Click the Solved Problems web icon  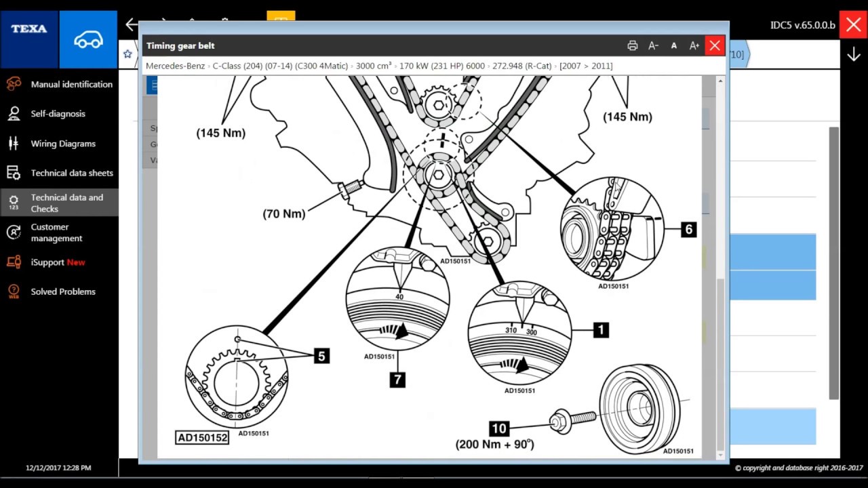click(x=14, y=291)
